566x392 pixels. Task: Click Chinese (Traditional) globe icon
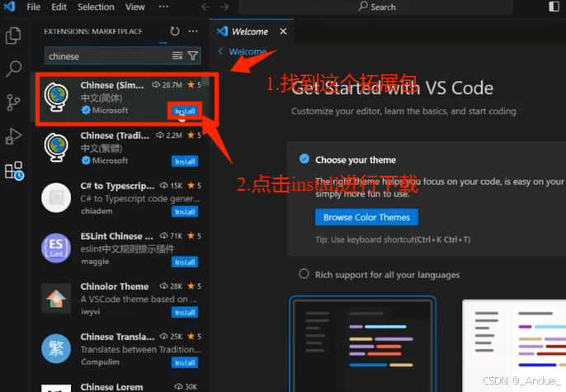[56, 148]
